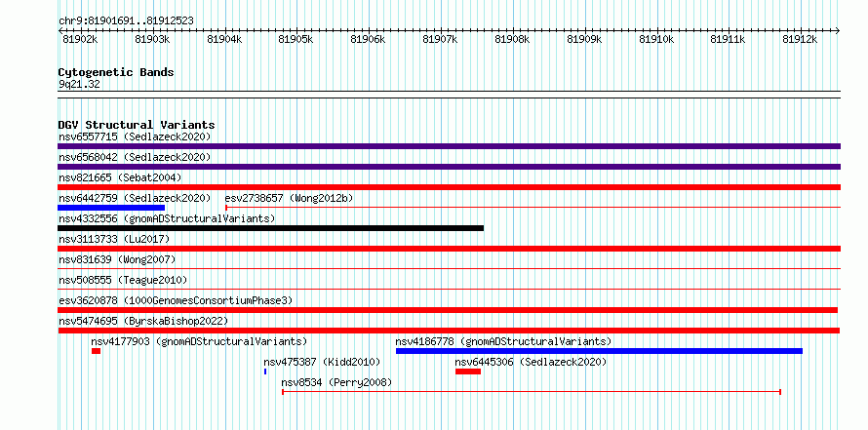Click the short blue bar of nsv6442759
The image size is (868, 430).
click(x=111, y=208)
